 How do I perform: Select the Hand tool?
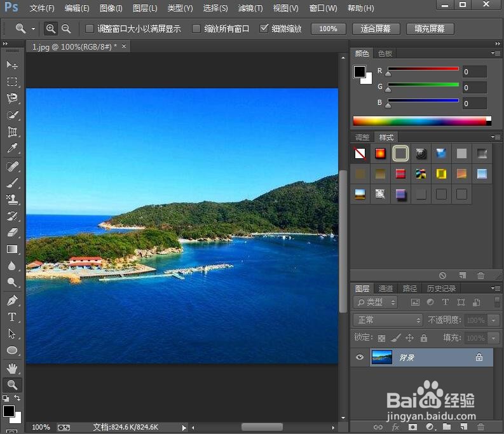[12, 369]
